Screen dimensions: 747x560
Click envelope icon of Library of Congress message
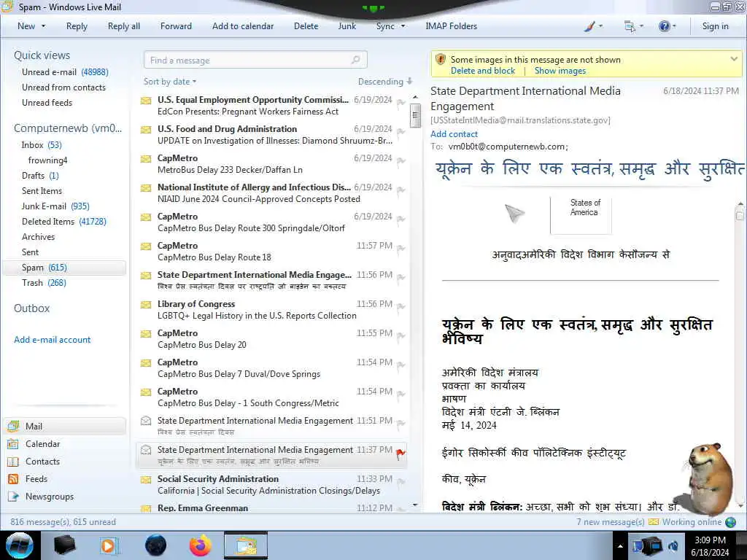pyautogui.click(x=146, y=305)
